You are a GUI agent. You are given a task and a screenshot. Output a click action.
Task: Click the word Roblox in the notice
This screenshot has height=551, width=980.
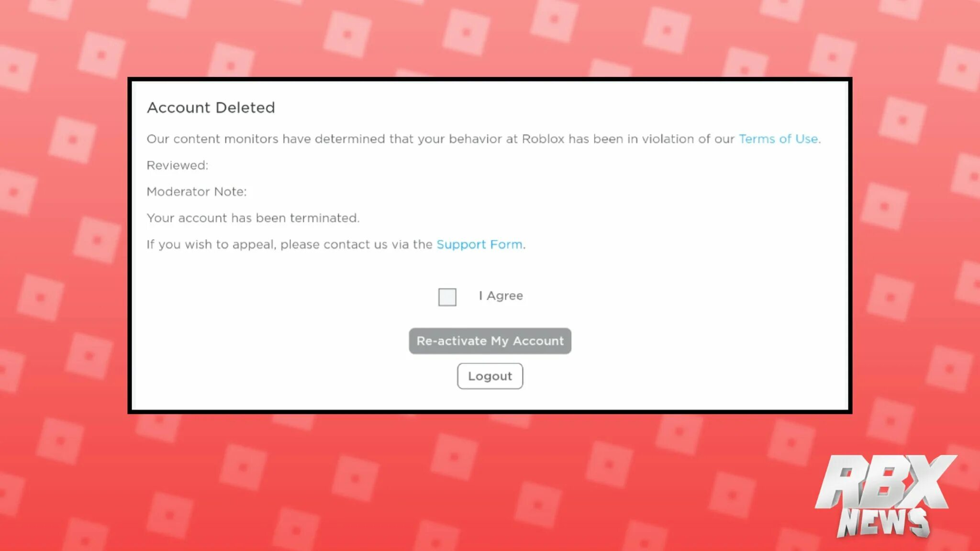point(543,139)
